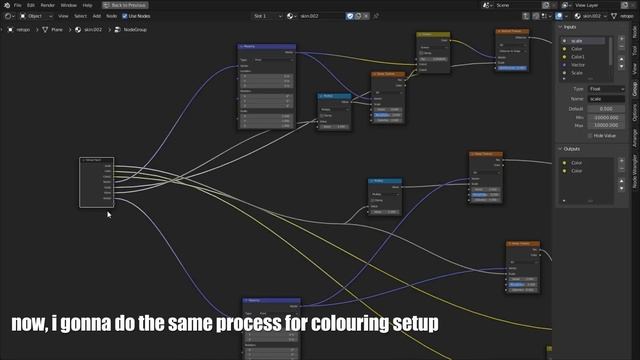640x360 pixels.
Task: Click the skin.002 material name field
Action: click(x=322, y=16)
